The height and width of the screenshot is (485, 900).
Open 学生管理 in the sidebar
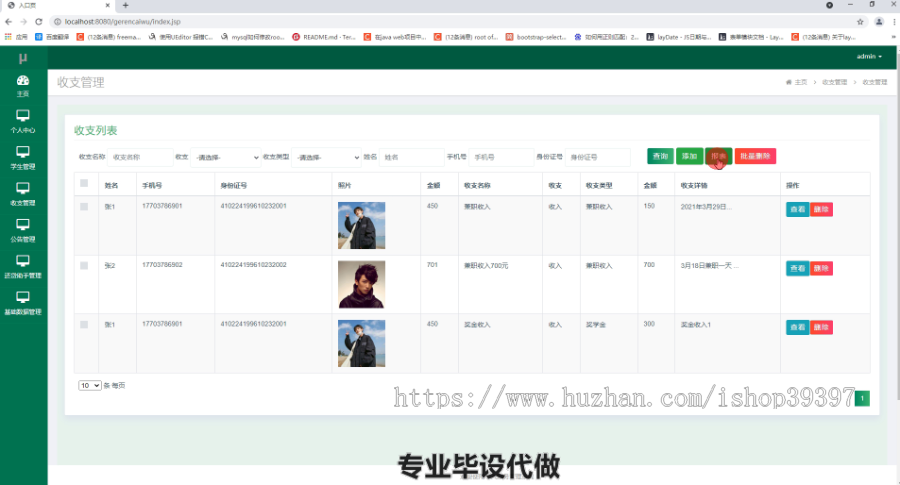click(x=23, y=158)
